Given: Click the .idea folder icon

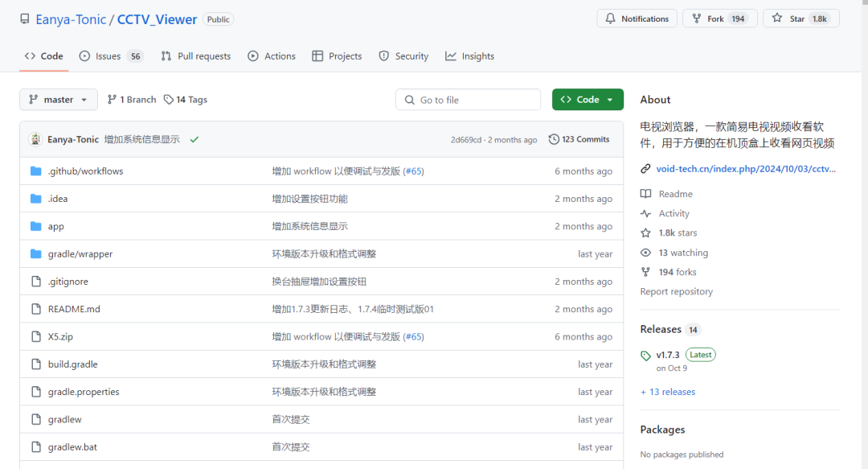Looking at the screenshot, I should tap(36, 199).
